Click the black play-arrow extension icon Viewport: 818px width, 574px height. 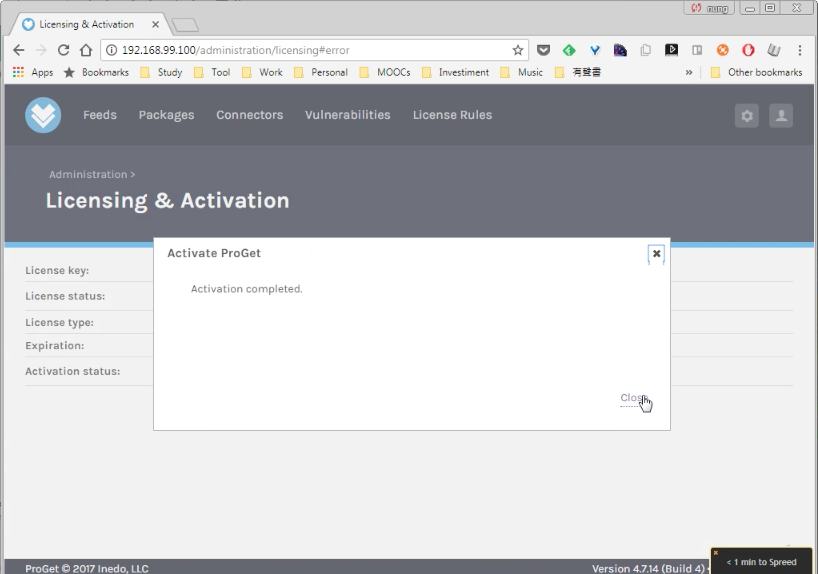tap(671, 50)
